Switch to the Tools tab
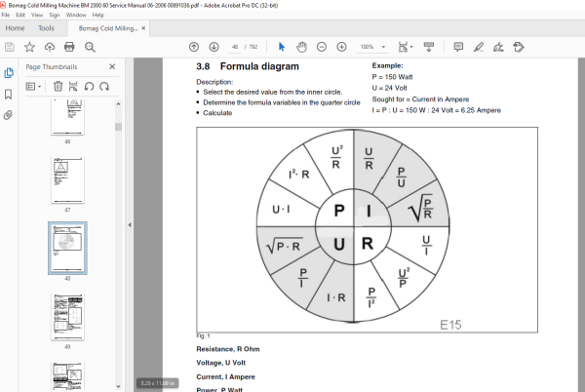The width and height of the screenshot is (585, 392). click(46, 28)
